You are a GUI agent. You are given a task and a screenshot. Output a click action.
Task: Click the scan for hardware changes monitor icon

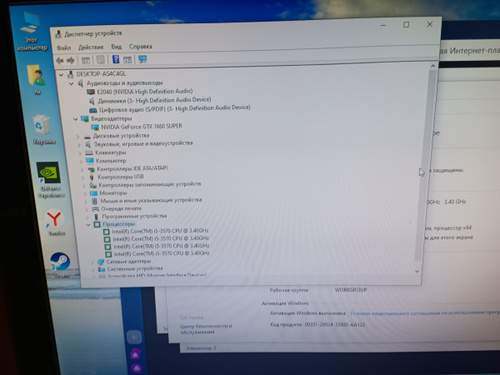(143, 59)
